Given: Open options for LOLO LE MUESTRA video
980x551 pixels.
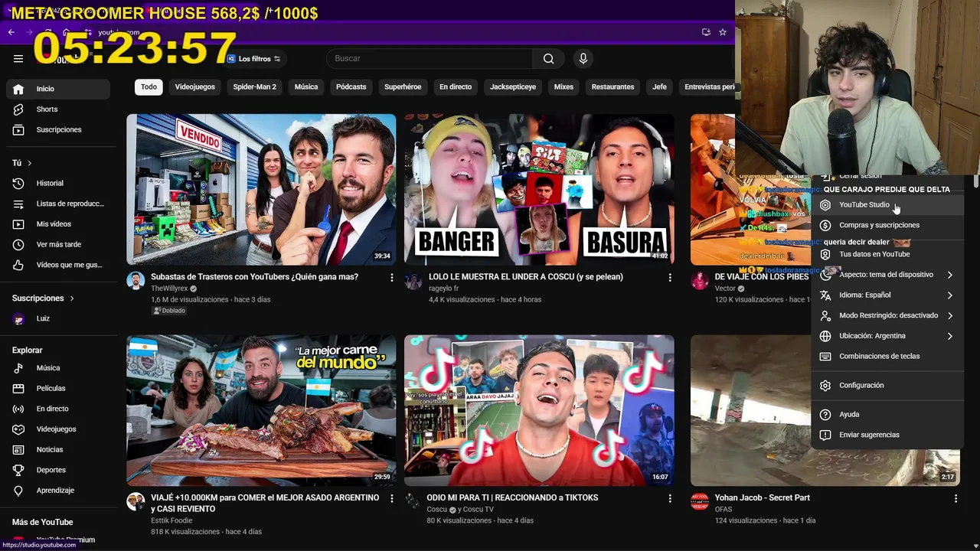Looking at the screenshot, I should click(x=669, y=277).
